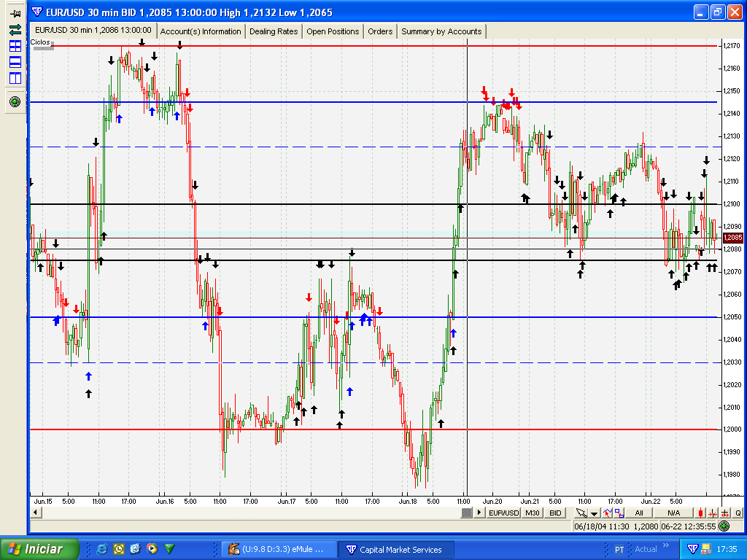This screenshot has height=560, width=747.
Task: Select the rectangle zoom tool
Action: click(x=620, y=513)
